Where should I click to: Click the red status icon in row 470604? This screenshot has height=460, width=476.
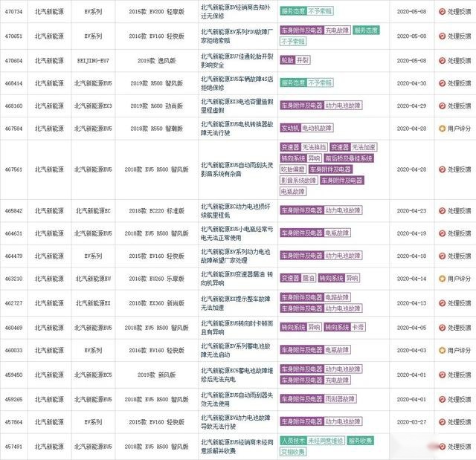click(442, 61)
